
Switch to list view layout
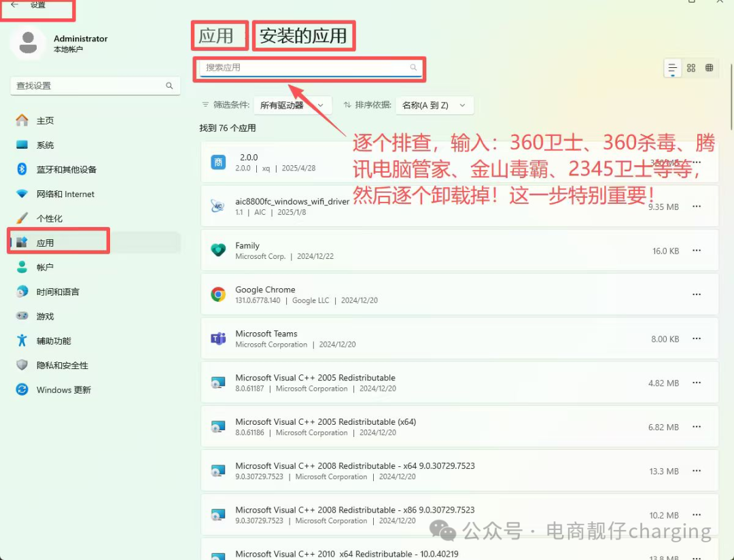(673, 68)
